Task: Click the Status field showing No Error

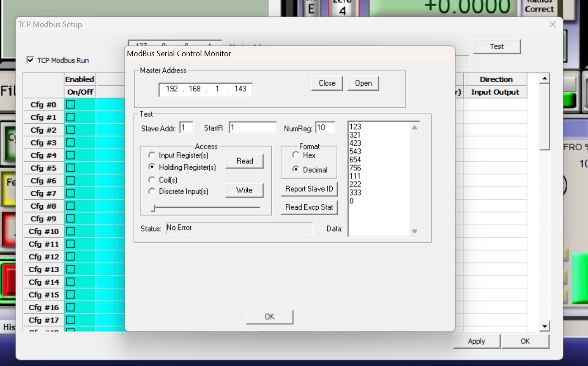Action: [x=240, y=228]
